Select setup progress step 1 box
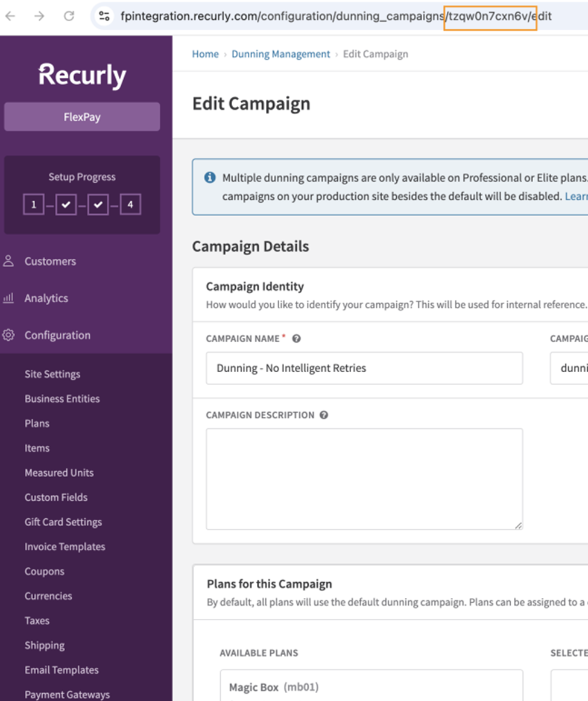The height and width of the screenshot is (701, 588). coord(34,205)
